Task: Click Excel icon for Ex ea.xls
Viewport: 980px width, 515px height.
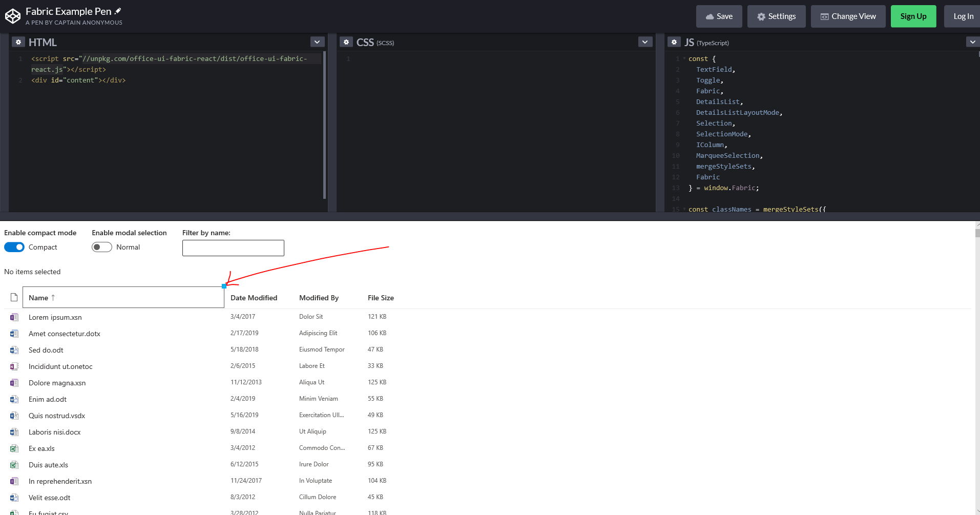Action: point(14,448)
